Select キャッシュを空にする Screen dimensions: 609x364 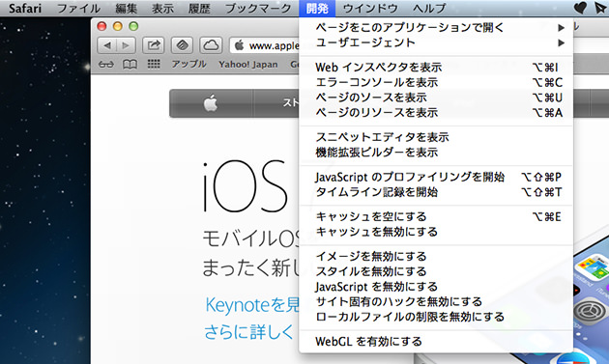436,216
